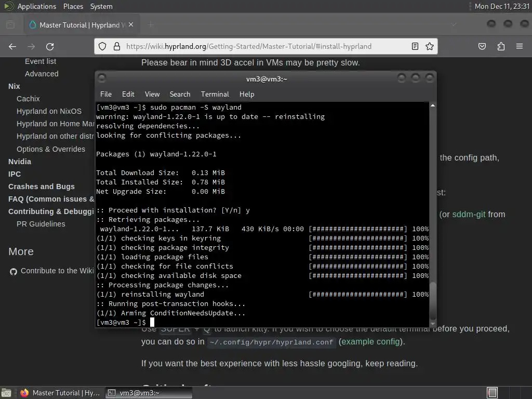This screenshot has width=532, height=399.
Task: Open Contributing & Debugging sidebar section
Action: (x=51, y=212)
